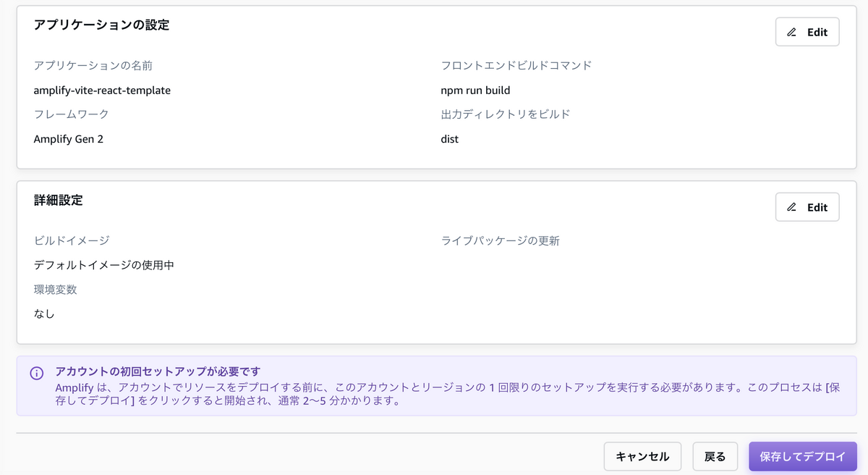
Task: Click the 詳細設定 heading
Action: pyautogui.click(x=58, y=200)
